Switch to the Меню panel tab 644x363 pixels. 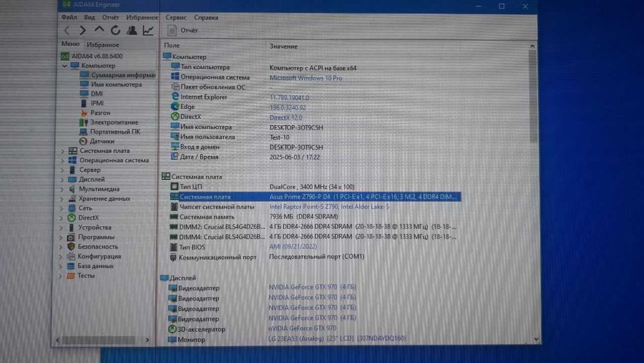click(70, 44)
